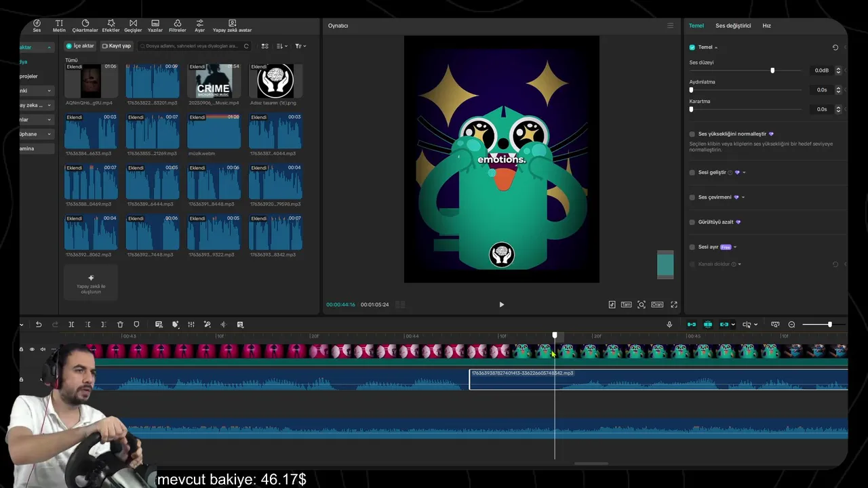Expand the Sesi geliştir options arrow
868x488 pixels.
(x=744, y=173)
